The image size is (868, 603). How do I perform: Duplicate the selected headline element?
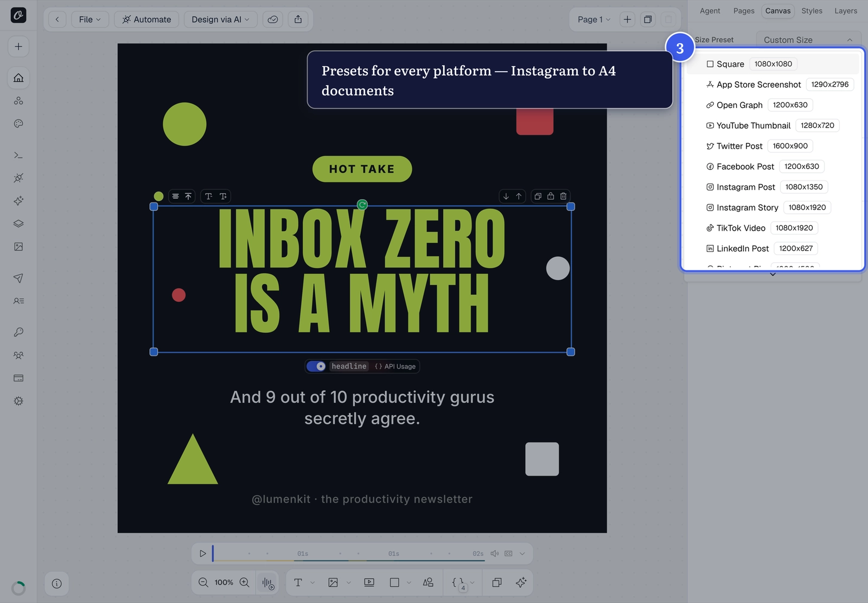538,196
